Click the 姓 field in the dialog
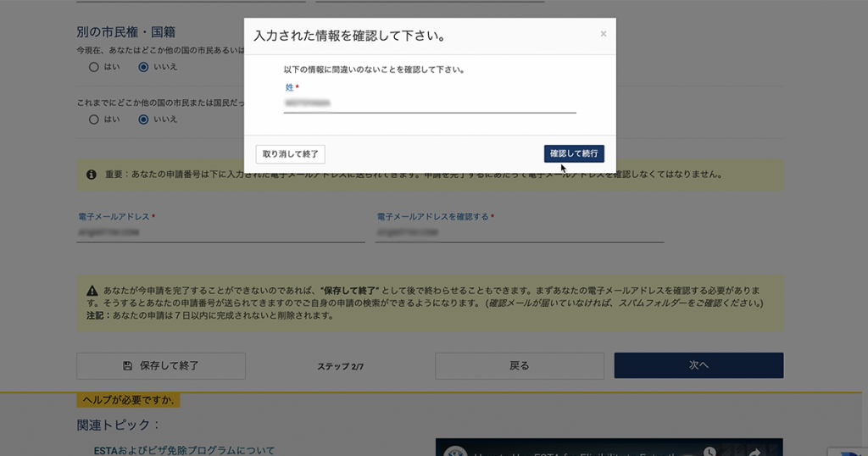The image size is (868, 456). [429, 103]
